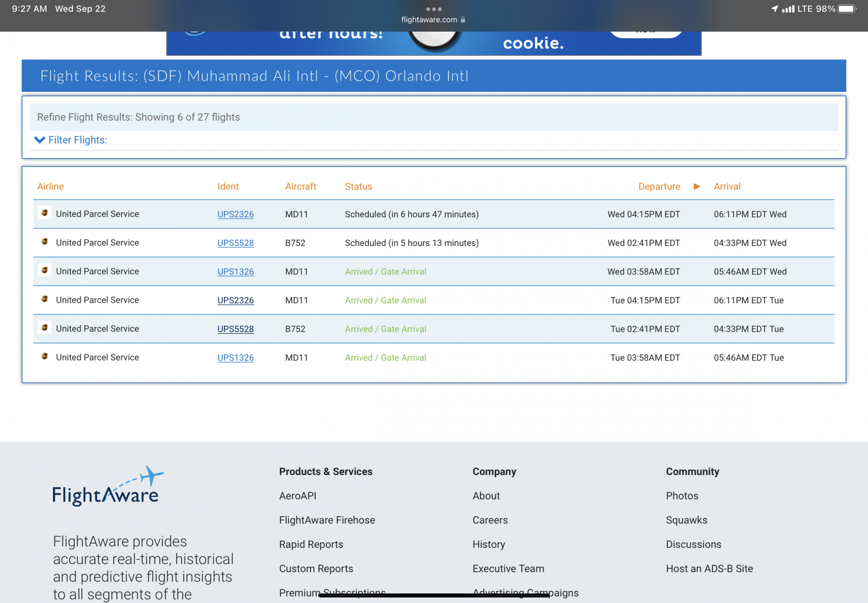Click UPS logo in Tue 02:41PM UPS5528 row
This screenshot has height=603, width=868.
pos(44,328)
